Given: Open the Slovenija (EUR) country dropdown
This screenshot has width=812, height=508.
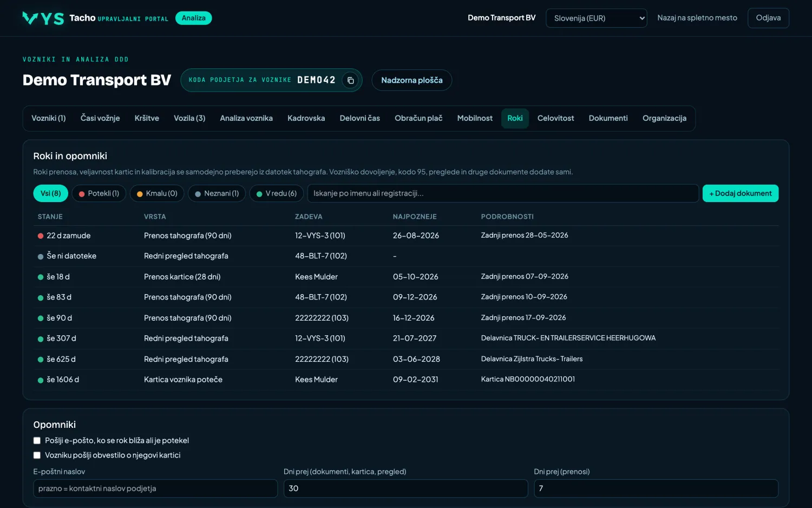Looking at the screenshot, I should coord(597,18).
